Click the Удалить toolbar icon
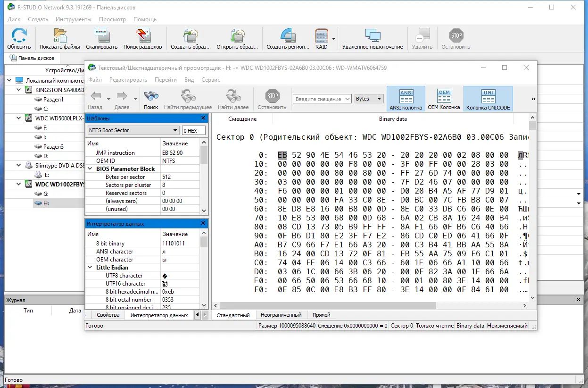Screen dimensions: 588x388 click(x=422, y=36)
